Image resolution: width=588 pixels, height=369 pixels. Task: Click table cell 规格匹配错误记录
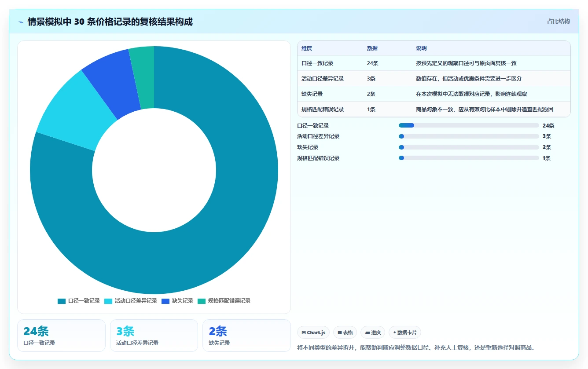[323, 110]
